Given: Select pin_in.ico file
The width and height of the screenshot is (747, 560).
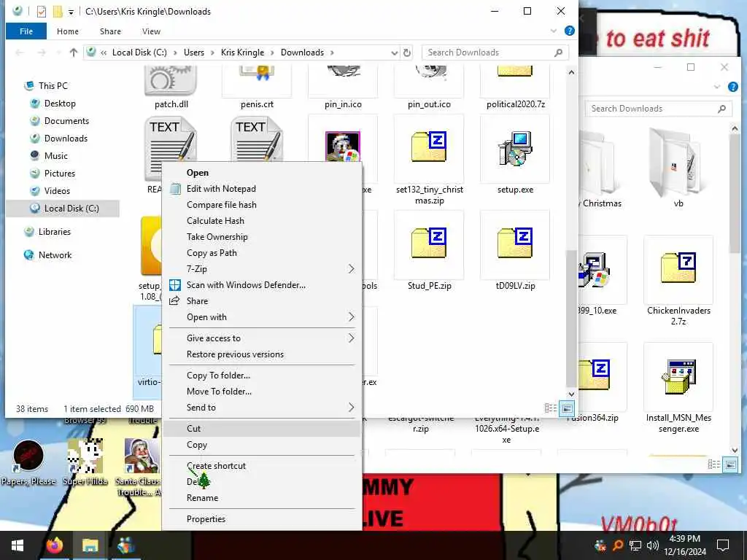Looking at the screenshot, I should [x=343, y=81].
